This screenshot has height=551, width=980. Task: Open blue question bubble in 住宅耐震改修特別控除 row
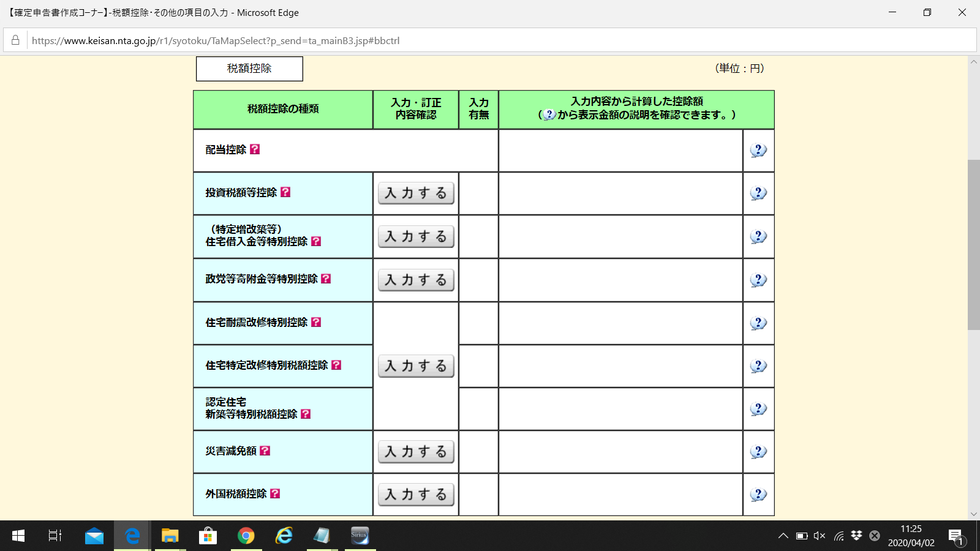click(x=758, y=323)
